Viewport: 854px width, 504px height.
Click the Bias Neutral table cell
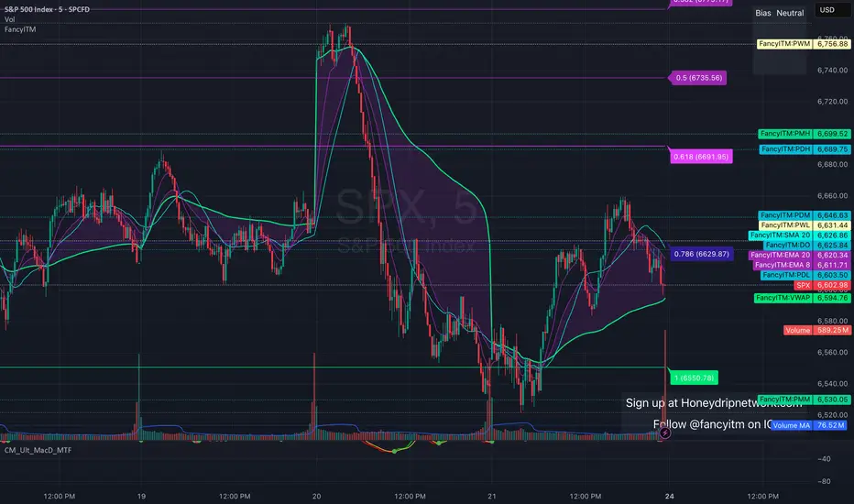coord(780,13)
